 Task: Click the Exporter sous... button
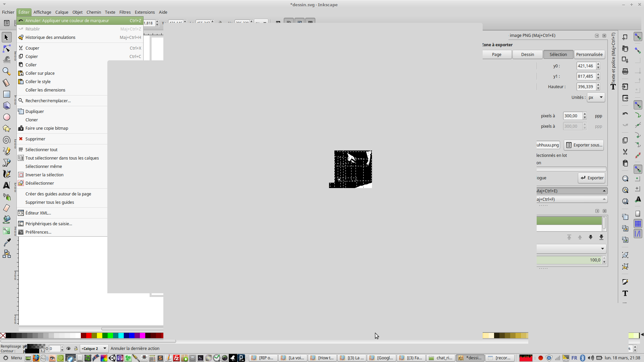tap(584, 145)
